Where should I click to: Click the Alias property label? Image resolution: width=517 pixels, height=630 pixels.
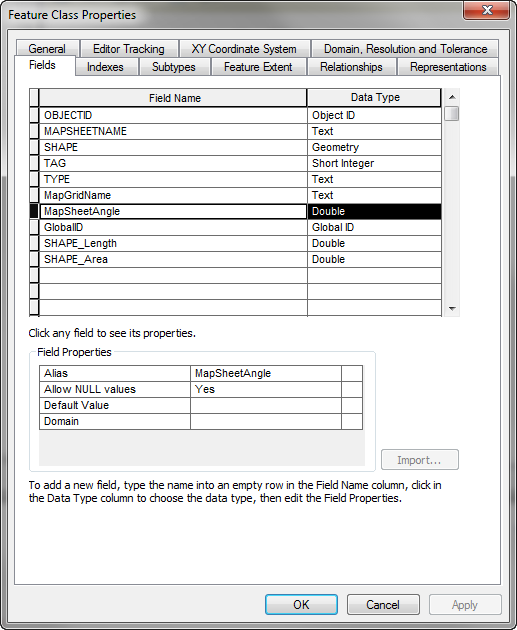point(115,373)
